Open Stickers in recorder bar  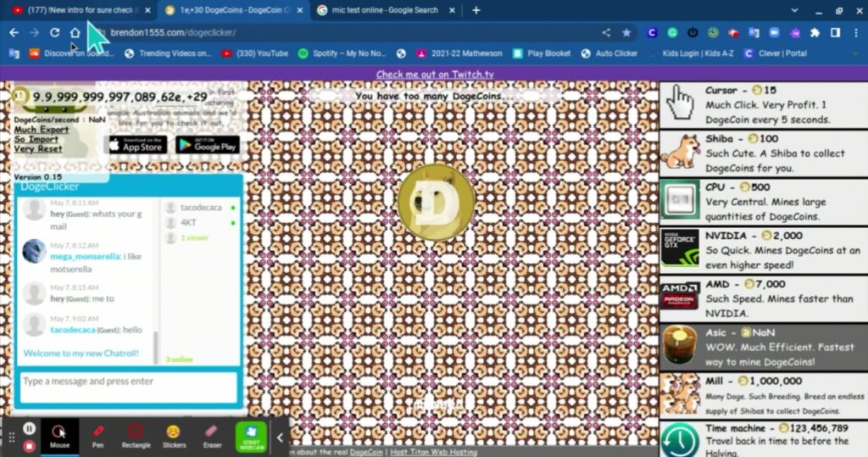[x=174, y=436]
